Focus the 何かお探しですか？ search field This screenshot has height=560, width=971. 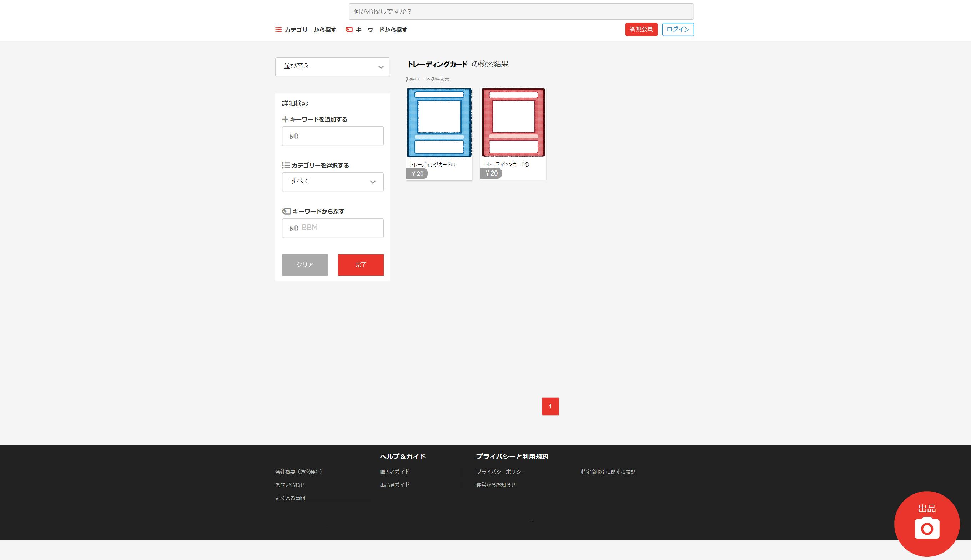521,11
